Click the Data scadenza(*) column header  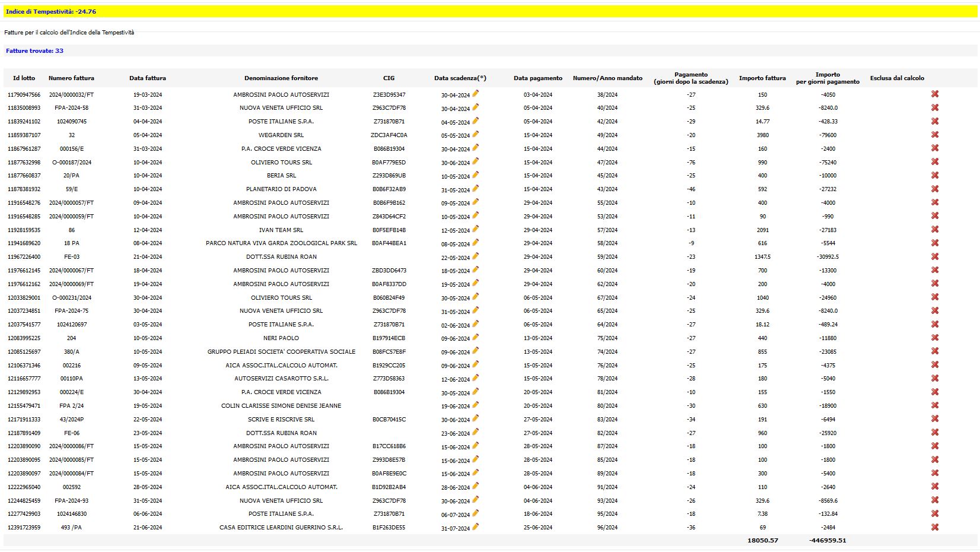coord(460,78)
